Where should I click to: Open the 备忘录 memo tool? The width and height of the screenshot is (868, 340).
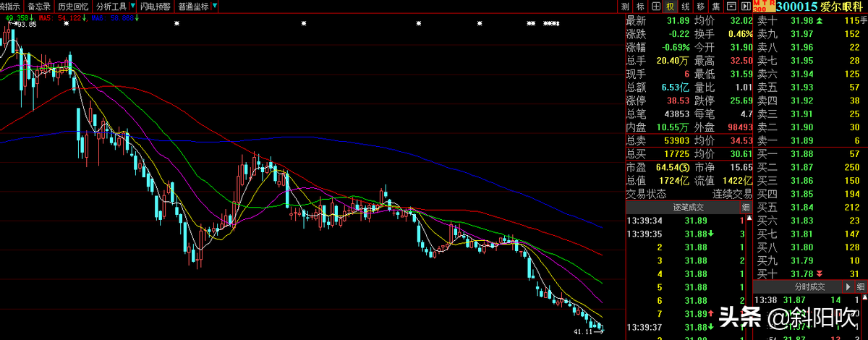click(x=40, y=7)
